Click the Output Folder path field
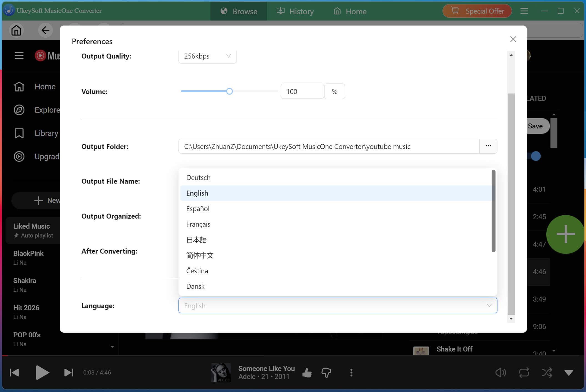The height and width of the screenshot is (392, 586). tap(329, 146)
